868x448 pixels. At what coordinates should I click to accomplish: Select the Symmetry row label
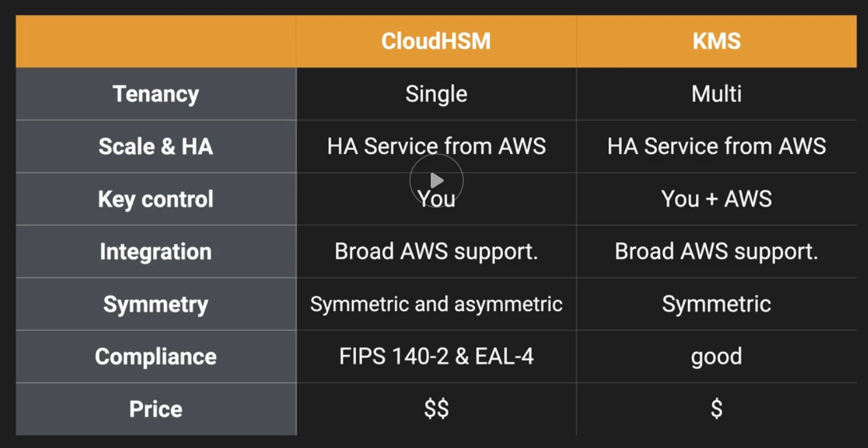[156, 305]
